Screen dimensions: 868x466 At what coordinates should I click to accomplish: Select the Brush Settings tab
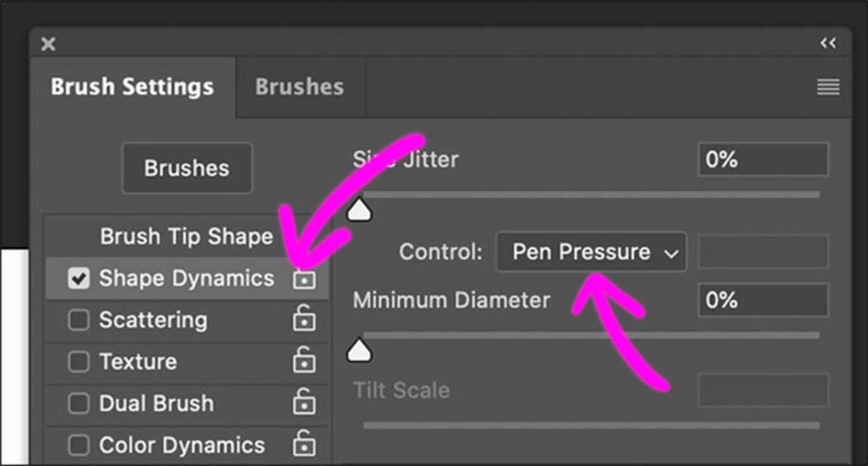[132, 87]
